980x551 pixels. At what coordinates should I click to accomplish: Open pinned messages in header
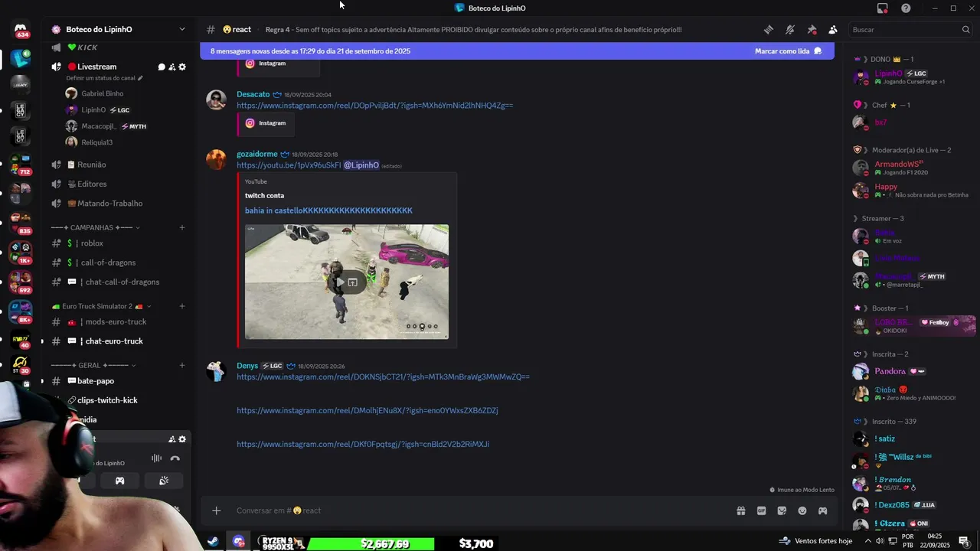click(812, 30)
